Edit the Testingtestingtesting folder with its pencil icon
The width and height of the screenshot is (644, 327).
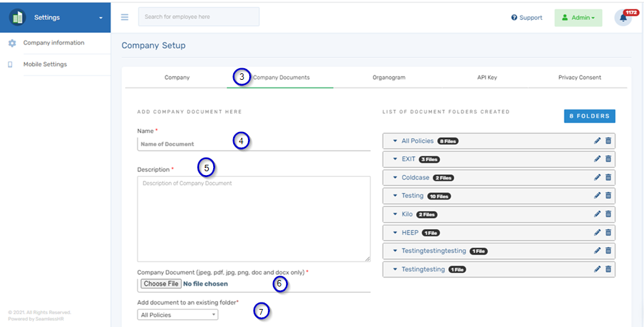[x=597, y=250]
